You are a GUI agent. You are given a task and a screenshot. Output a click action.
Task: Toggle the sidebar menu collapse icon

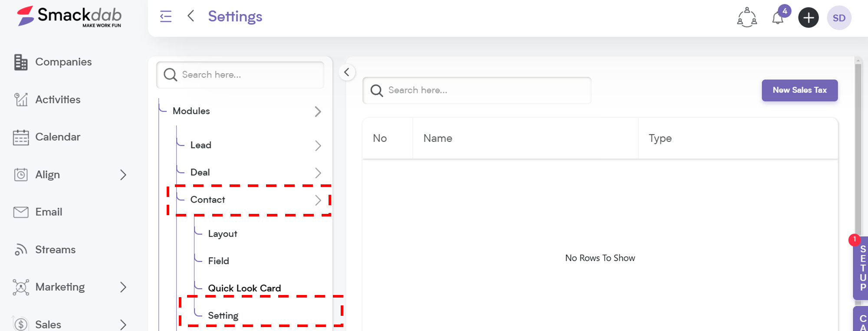click(166, 16)
